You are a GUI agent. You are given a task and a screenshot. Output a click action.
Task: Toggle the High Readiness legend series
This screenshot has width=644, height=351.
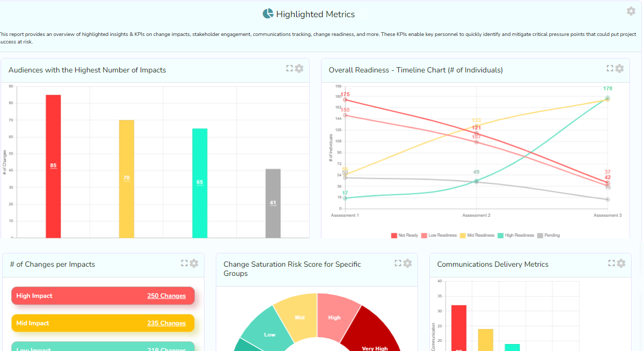tap(516, 235)
